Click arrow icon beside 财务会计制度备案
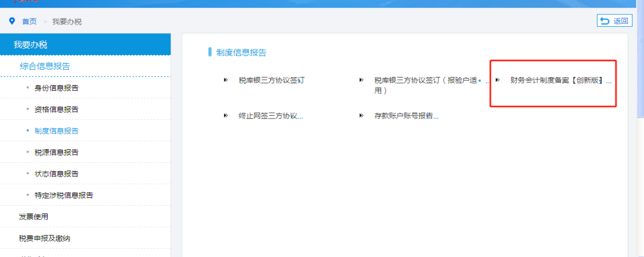This screenshot has height=257, width=644. (x=497, y=80)
